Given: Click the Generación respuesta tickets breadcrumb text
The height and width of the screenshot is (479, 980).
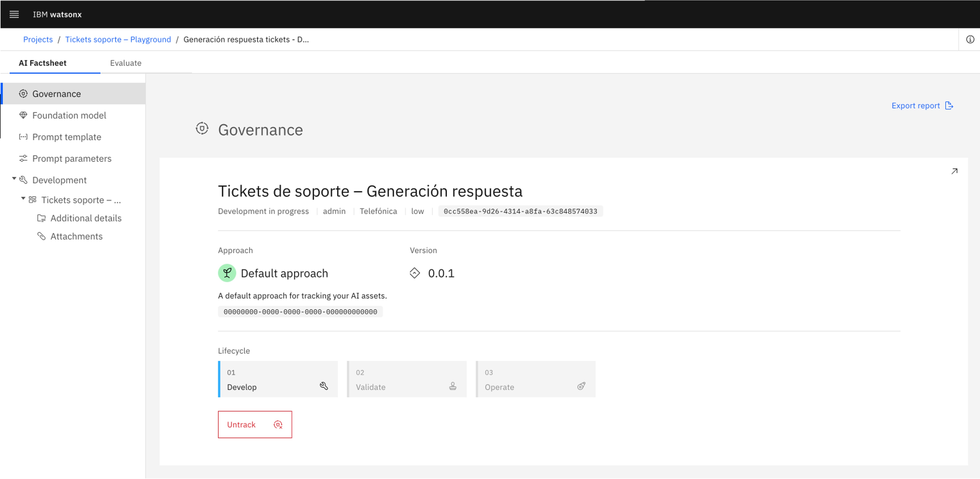Looking at the screenshot, I should tap(246, 39).
